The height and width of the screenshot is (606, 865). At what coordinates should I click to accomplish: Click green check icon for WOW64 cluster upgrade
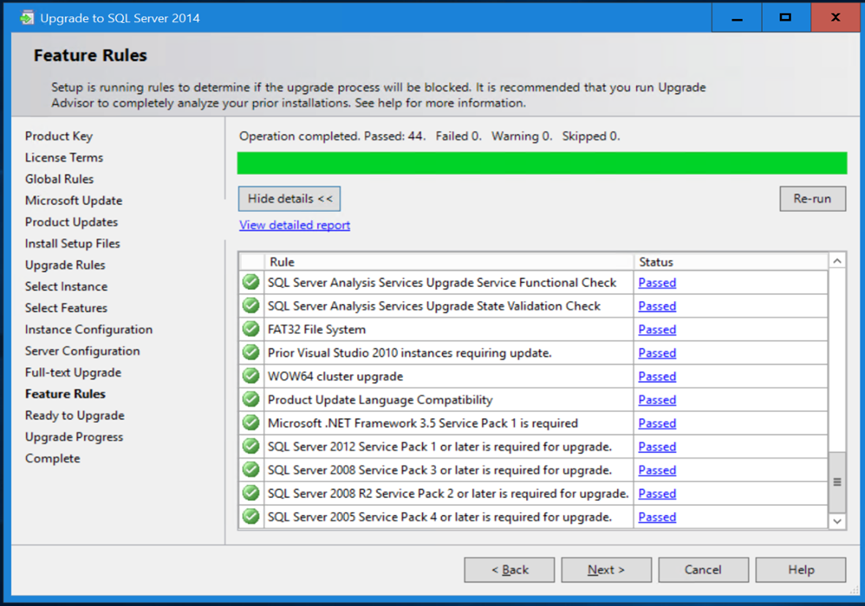tap(251, 376)
